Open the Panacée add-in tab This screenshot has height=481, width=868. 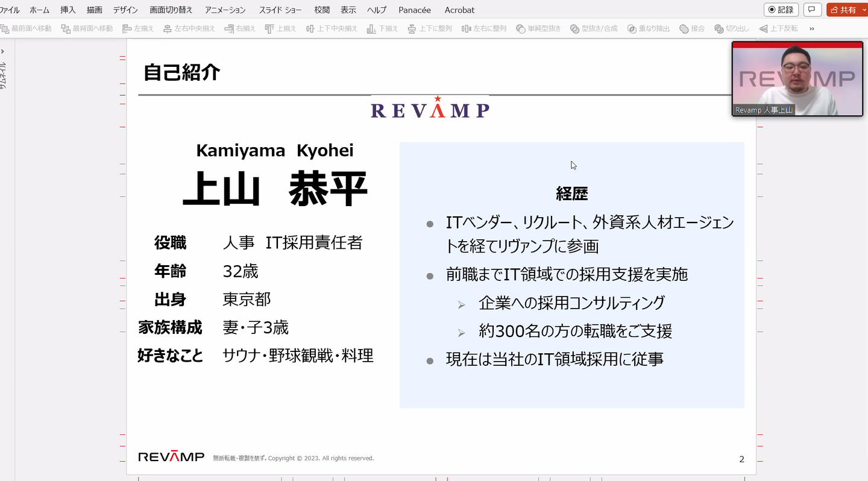click(415, 10)
